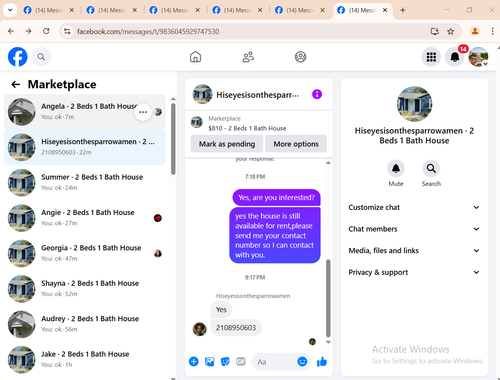Expand Customize chat section
500x380 pixels.
pyautogui.click(x=414, y=207)
